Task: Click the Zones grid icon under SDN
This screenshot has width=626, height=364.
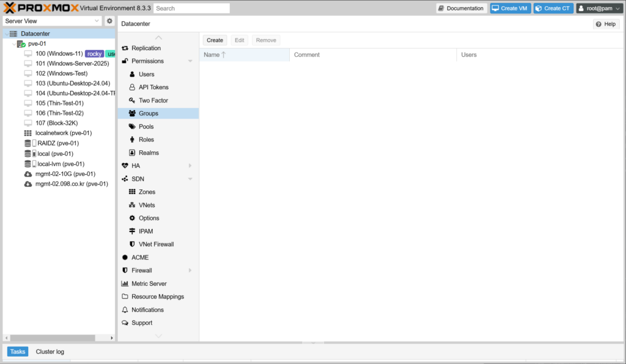Action: pyautogui.click(x=132, y=192)
